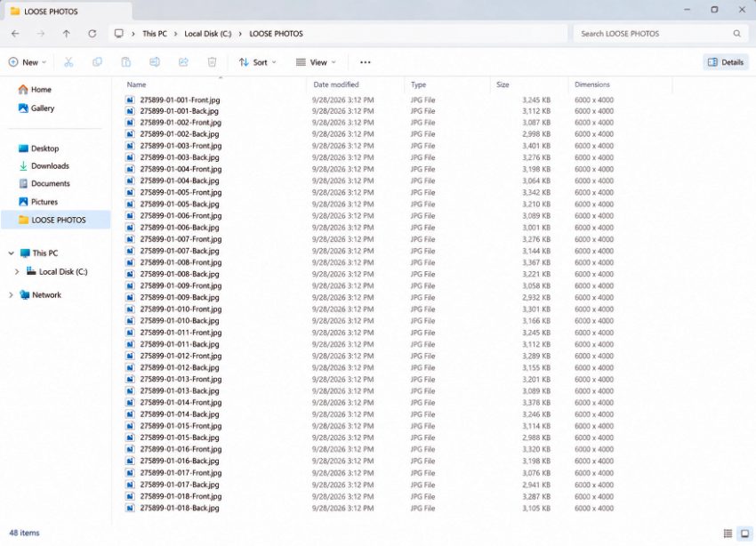756x546 pixels.
Task: Click chevron before This PC in address bar
Action: [133, 34]
